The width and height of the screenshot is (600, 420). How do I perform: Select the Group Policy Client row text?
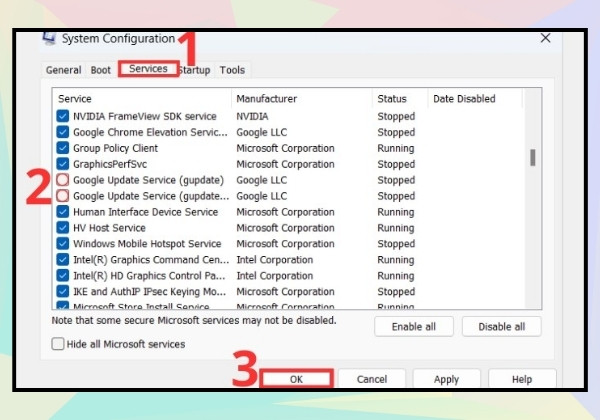pos(115,148)
